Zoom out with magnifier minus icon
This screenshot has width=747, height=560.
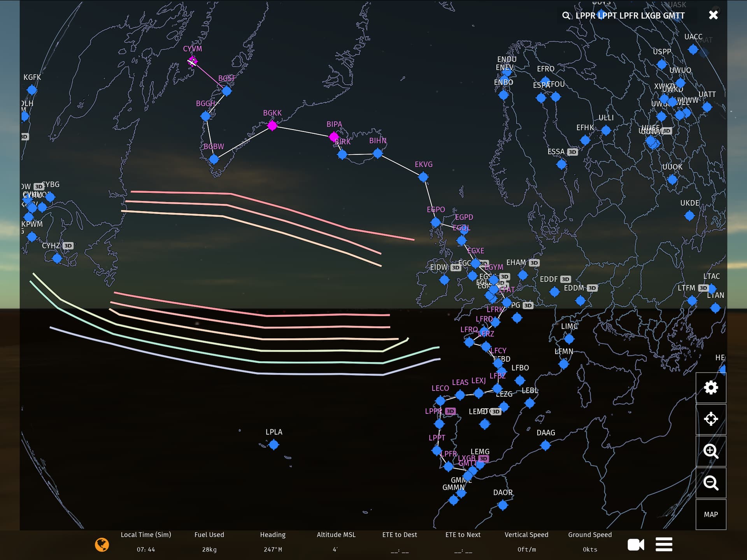710,483
